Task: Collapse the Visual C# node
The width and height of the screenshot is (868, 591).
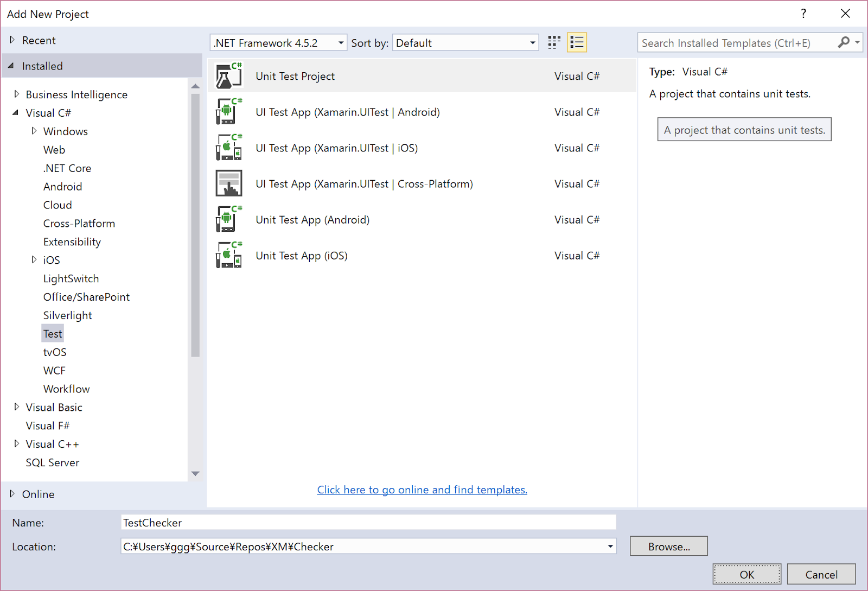Action: (16, 112)
